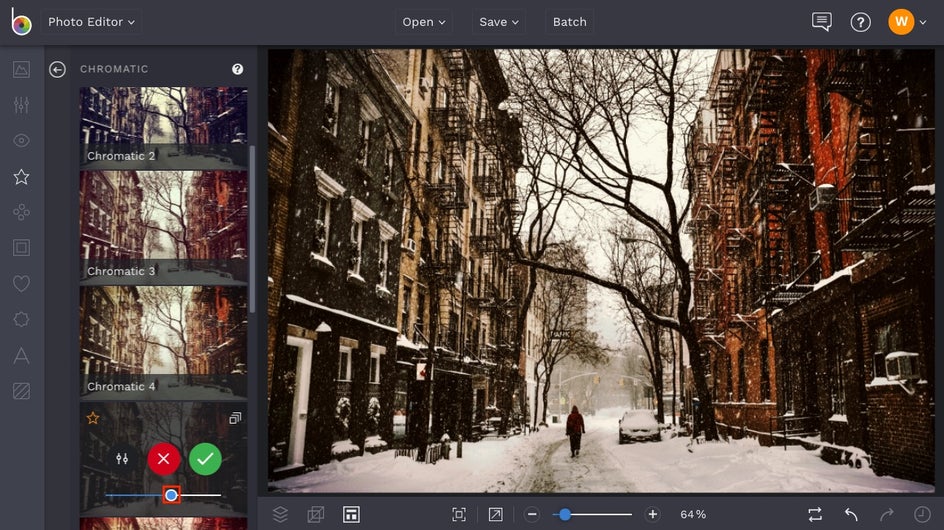Expand the account menu chevron
The height and width of the screenshot is (530, 944).
pyautogui.click(x=923, y=22)
